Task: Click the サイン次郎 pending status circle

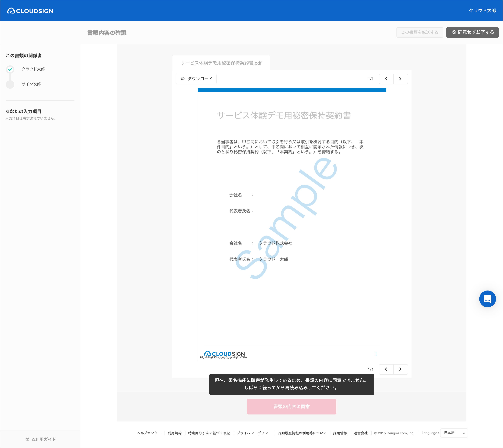Action: click(10, 84)
